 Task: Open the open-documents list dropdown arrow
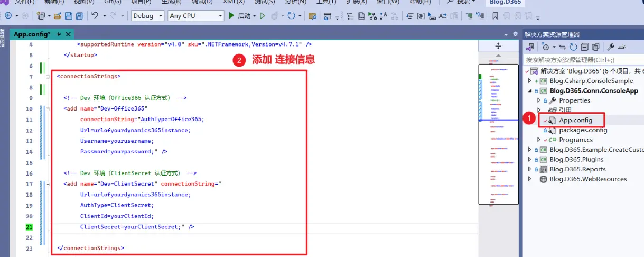(x=506, y=34)
